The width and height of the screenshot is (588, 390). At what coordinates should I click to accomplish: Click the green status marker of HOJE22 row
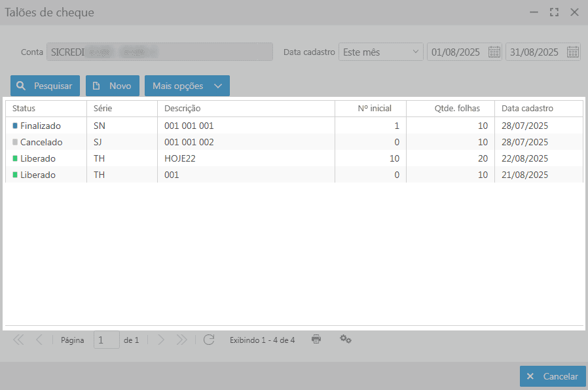(15, 158)
